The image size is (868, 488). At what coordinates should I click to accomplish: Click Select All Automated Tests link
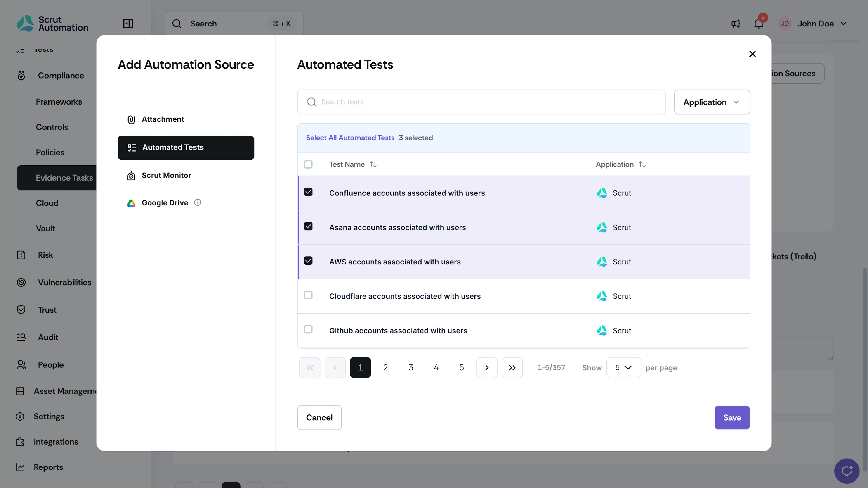350,138
